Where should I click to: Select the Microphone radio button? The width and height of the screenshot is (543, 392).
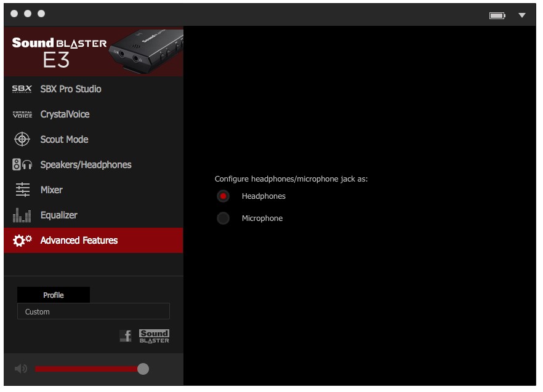[223, 218]
